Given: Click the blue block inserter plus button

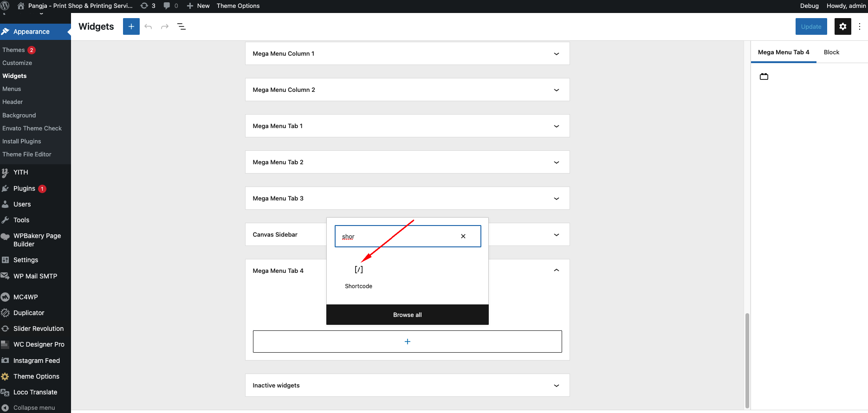Looking at the screenshot, I should [131, 26].
